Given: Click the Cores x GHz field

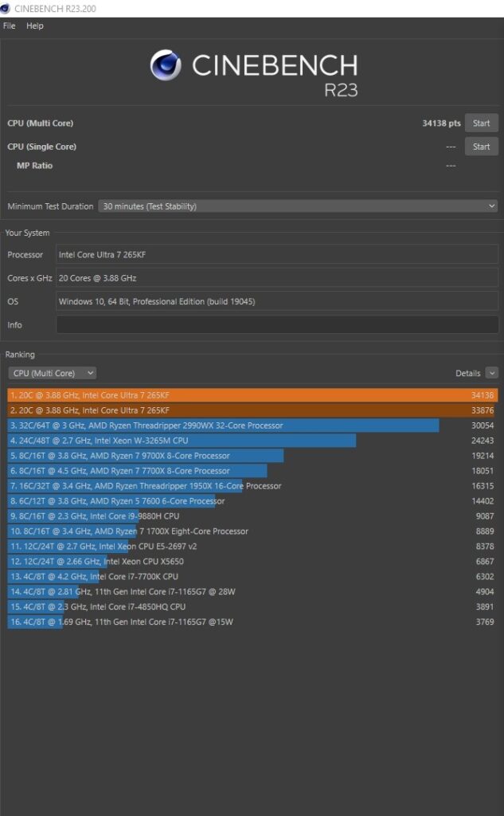Looking at the screenshot, I should 277,278.
